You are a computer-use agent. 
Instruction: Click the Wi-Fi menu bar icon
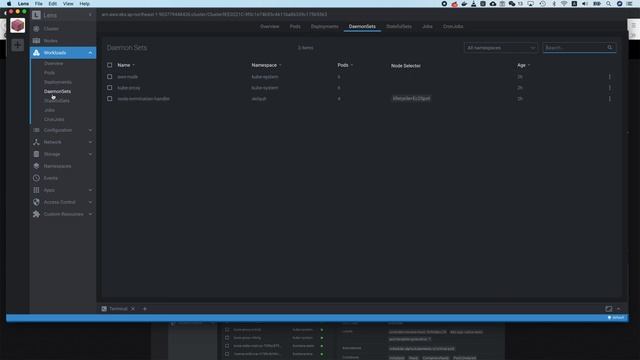pyautogui.click(x=564, y=4)
